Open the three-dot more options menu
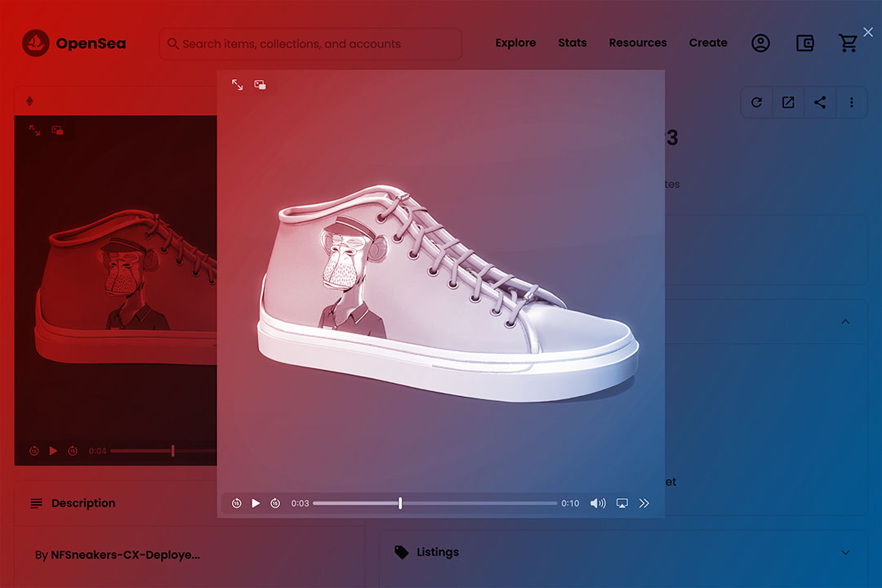Image resolution: width=882 pixels, height=588 pixels. [852, 102]
